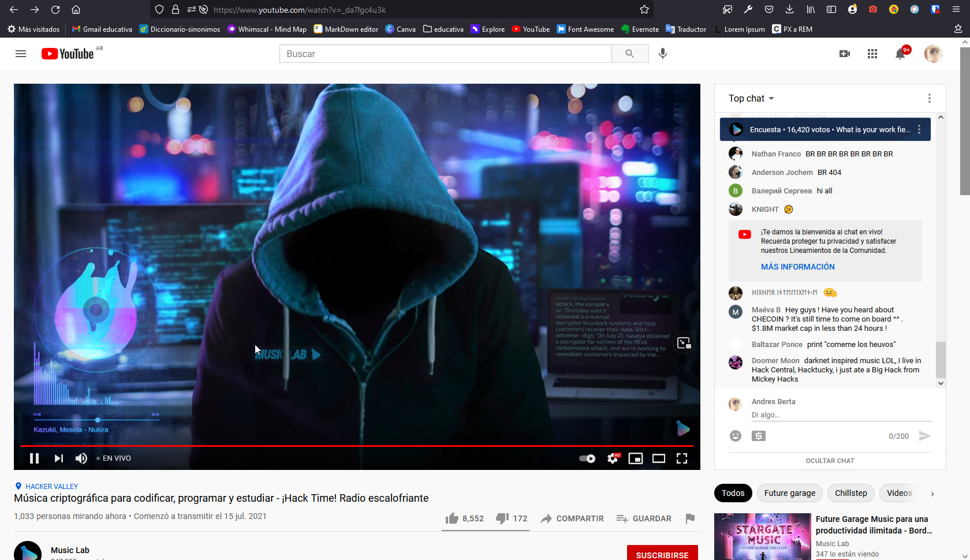This screenshot has width=970, height=560.
Task: Open the YouTube guide hamburger menu
Action: pyautogui.click(x=21, y=54)
